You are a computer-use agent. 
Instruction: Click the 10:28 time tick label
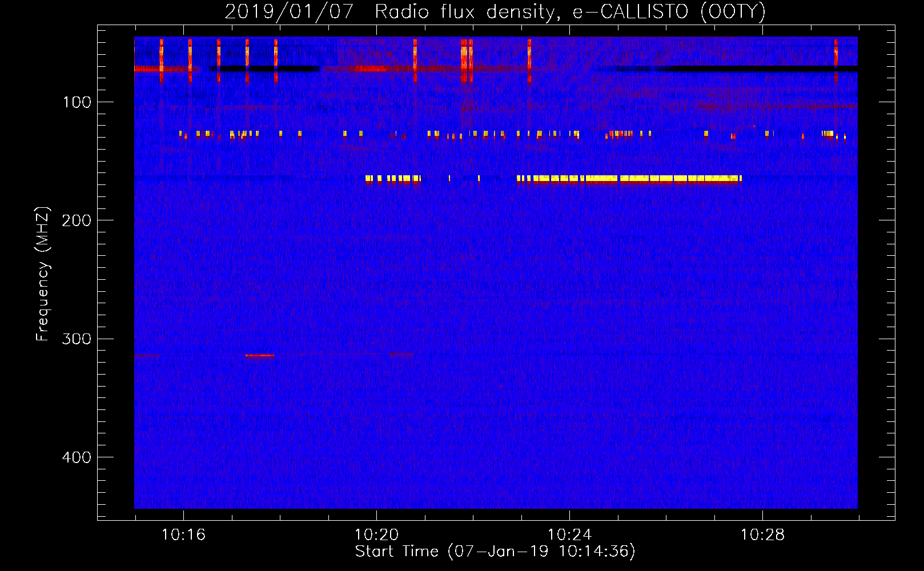tap(762, 535)
